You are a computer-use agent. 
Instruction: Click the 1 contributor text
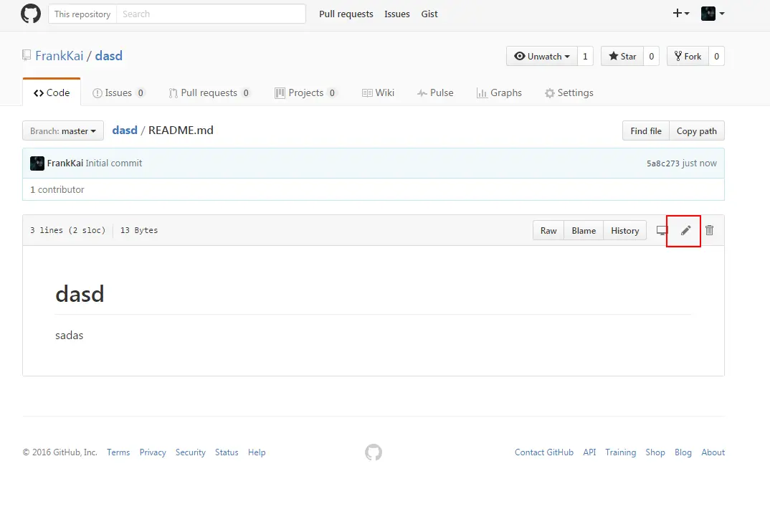(x=57, y=189)
